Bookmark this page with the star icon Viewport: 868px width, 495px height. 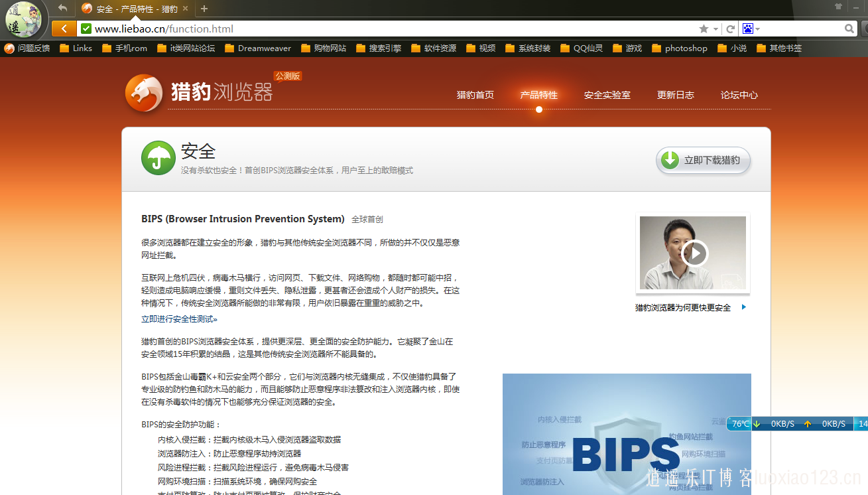click(x=704, y=29)
